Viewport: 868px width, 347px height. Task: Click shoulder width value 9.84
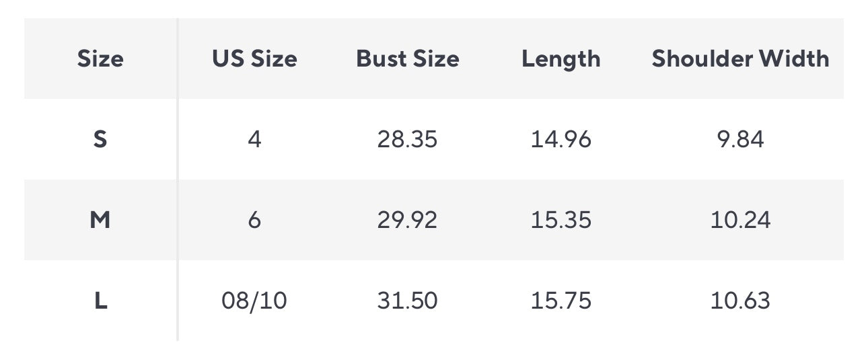(740, 139)
